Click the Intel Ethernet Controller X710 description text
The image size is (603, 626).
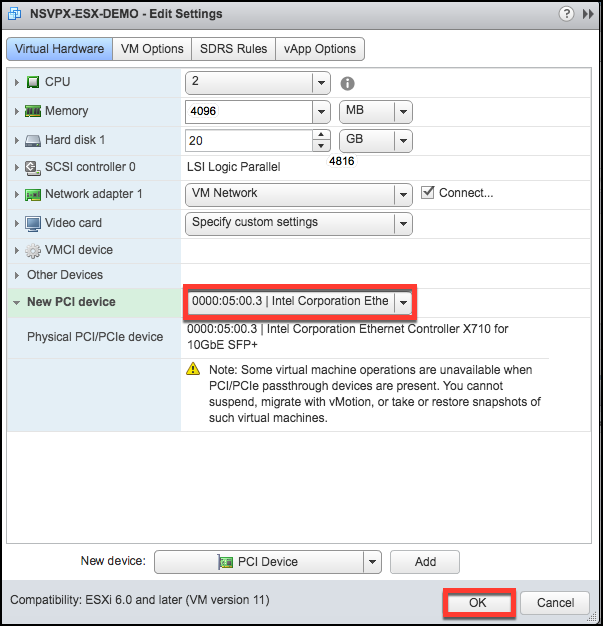(x=347, y=337)
